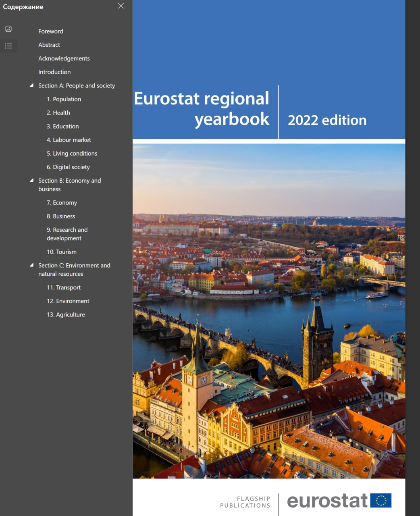Select Section B: Economy and business
Viewport: 420px width, 516px height.
(70, 185)
